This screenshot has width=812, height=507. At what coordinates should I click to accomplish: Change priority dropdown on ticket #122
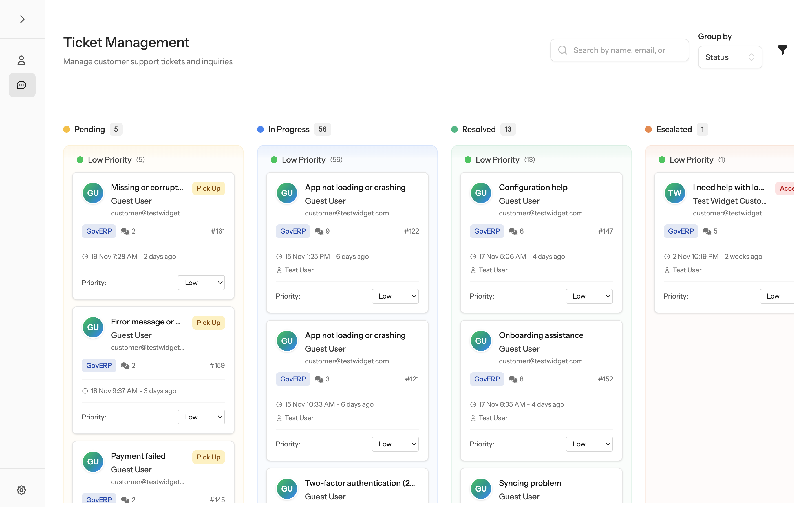(395, 296)
